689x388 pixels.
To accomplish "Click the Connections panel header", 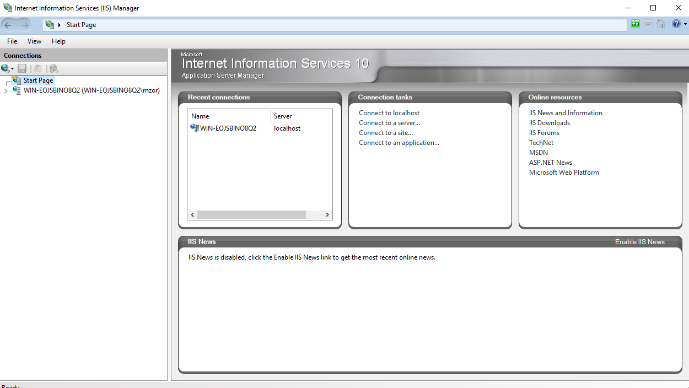I will click(x=83, y=55).
